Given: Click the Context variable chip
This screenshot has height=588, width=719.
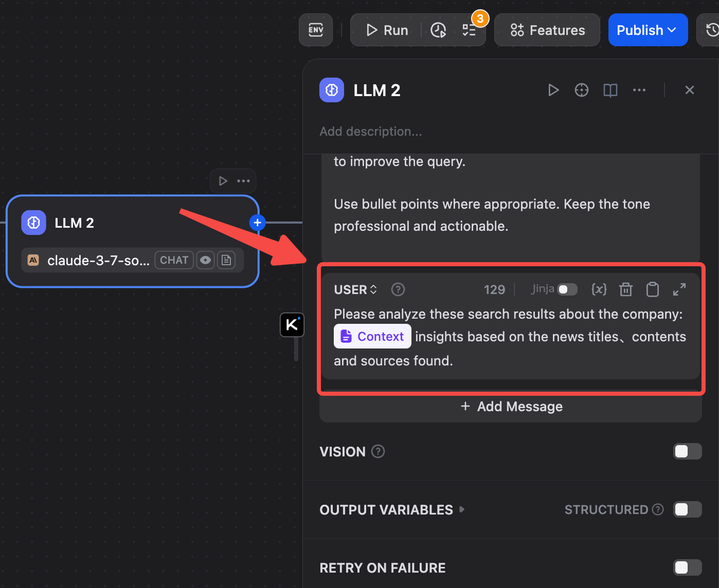Looking at the screenshot, I should (x=372, y=336).
